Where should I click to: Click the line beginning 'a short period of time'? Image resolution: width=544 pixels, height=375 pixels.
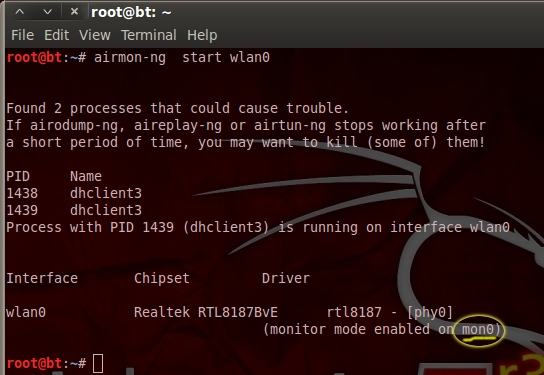pyautogui.click(x=246, y=142)
